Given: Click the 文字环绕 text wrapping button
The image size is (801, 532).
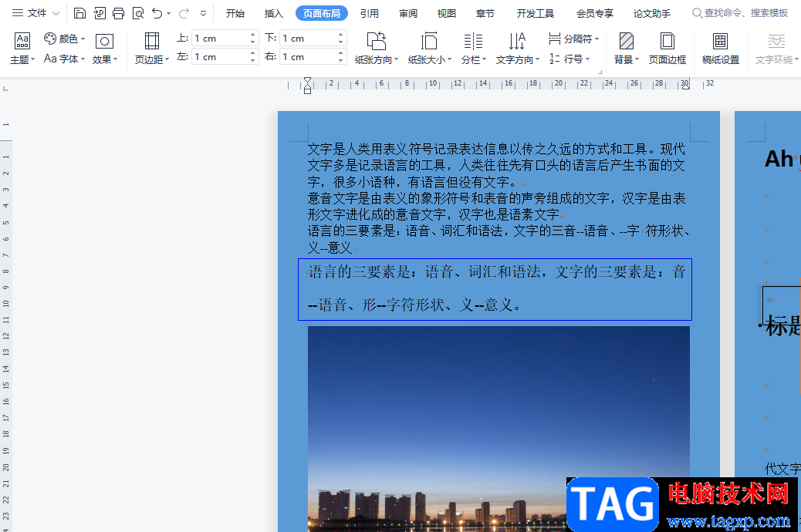Looking at the screenshot, I should click(776, 49).
